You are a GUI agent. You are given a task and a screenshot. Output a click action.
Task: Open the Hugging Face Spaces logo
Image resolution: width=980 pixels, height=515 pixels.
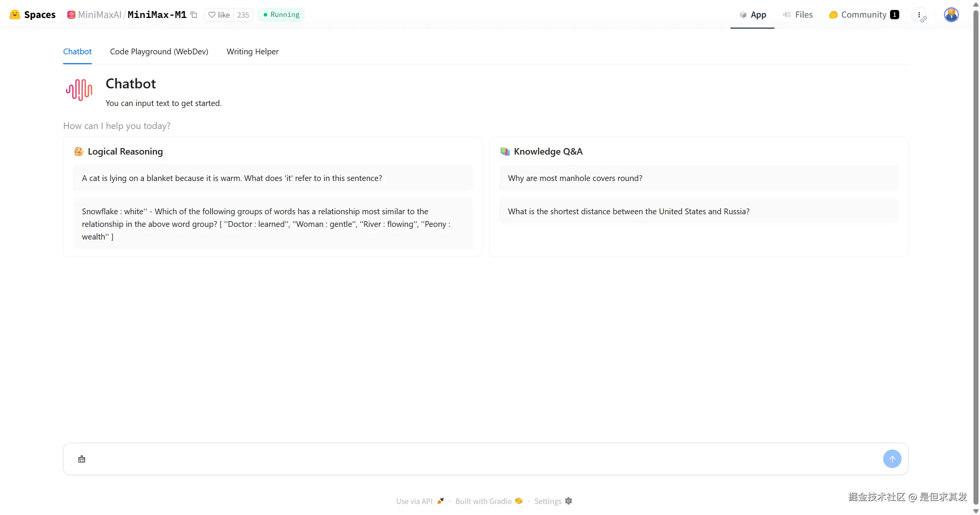click(x=15, y=15)
